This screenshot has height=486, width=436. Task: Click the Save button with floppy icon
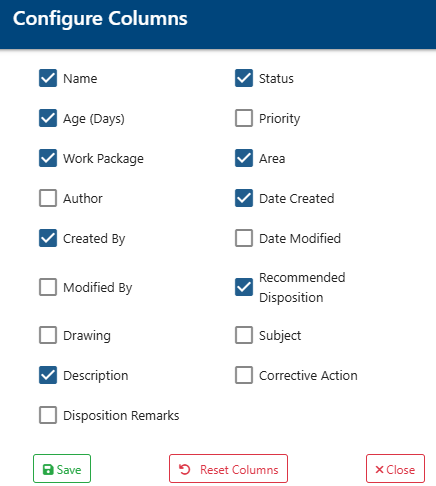pos(62,468)
